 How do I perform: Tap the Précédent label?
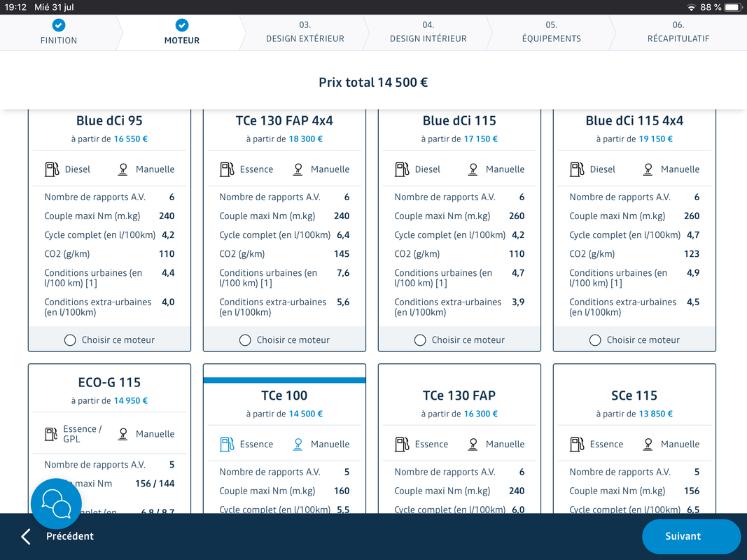(x=69, y=536)
